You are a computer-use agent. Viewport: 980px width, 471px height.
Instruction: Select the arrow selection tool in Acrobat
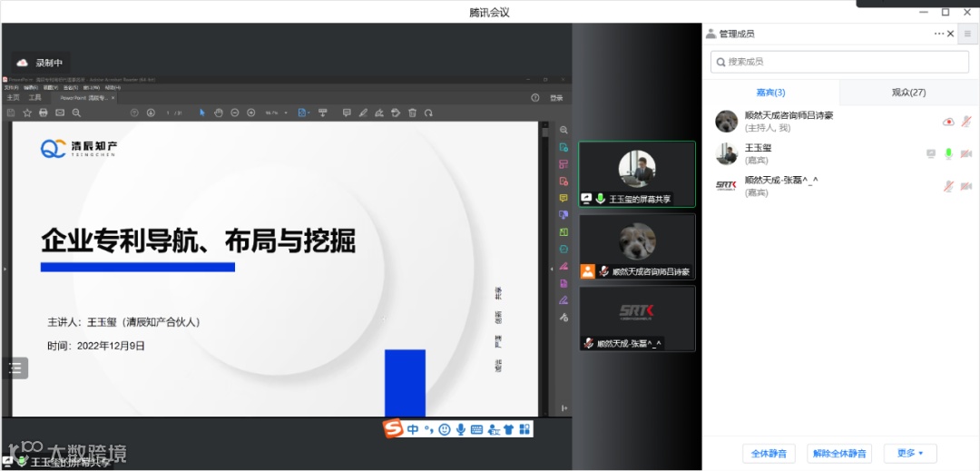201,113
